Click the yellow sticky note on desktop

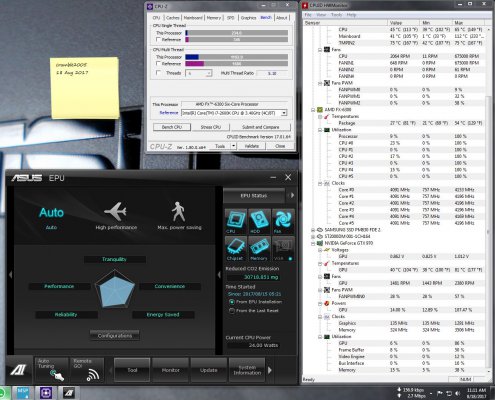coord(85,88)
